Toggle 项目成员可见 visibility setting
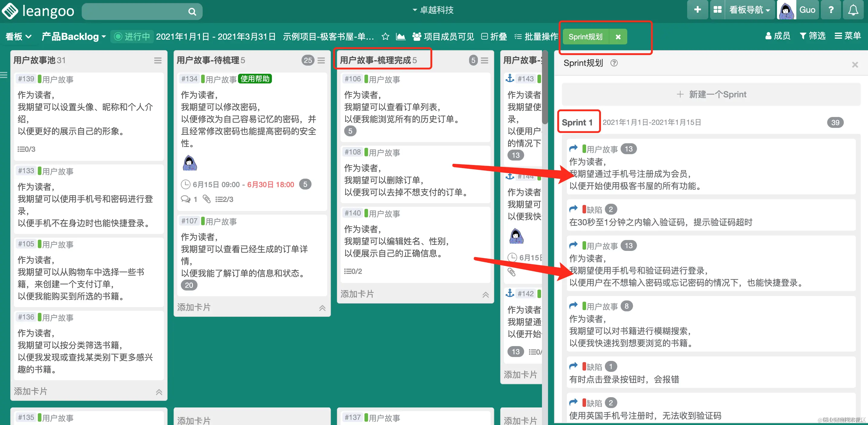This screenshot has width=868, height=425. pos(443,36)
